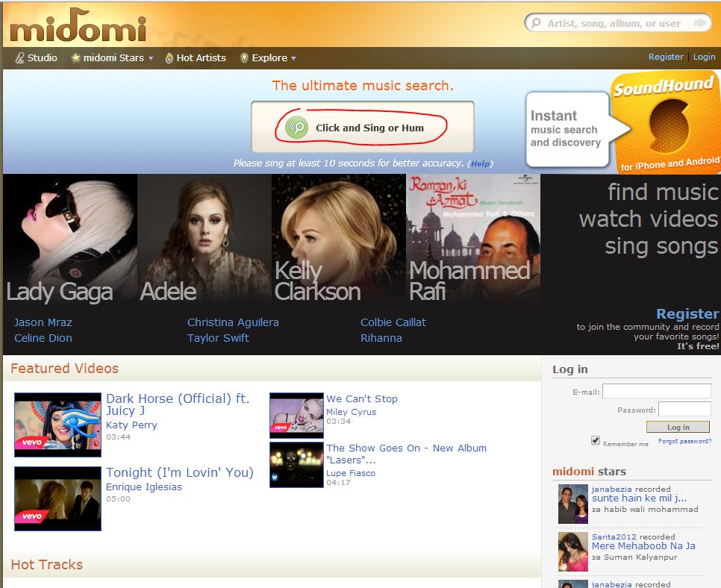Screen dimensions: 721x588
Task: Click the Hot Artists flame icon
Action: (x=169, y=57)
